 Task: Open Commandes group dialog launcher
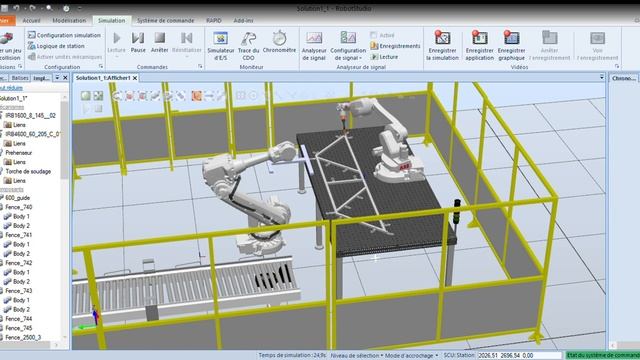point(200,66)
